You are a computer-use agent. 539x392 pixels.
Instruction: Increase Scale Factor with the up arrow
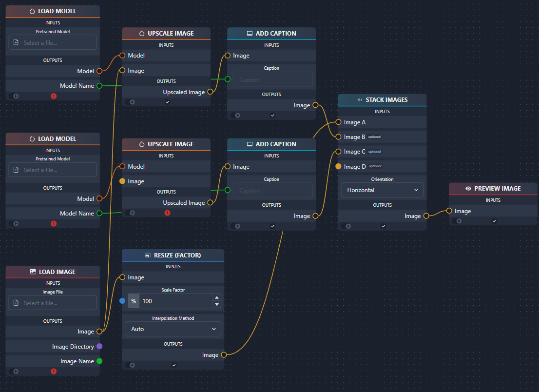point(217,298)
